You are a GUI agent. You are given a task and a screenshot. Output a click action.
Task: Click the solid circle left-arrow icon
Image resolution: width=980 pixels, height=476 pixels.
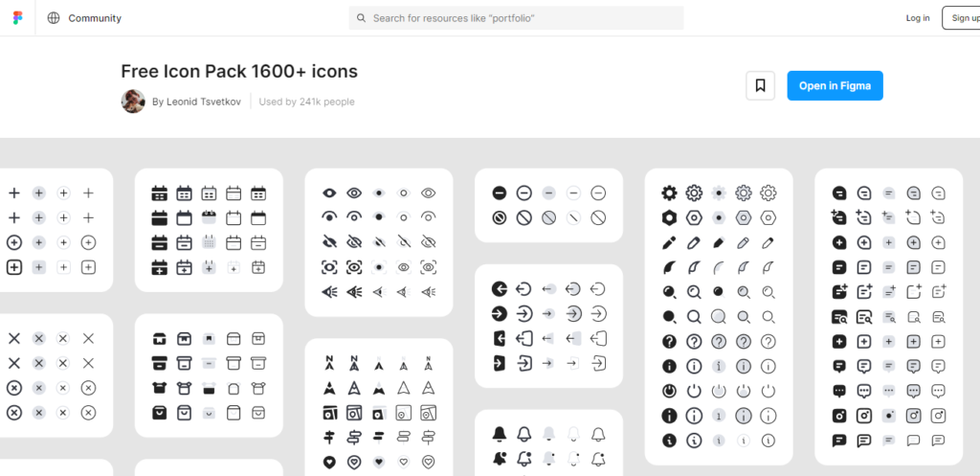click(499, 288)
